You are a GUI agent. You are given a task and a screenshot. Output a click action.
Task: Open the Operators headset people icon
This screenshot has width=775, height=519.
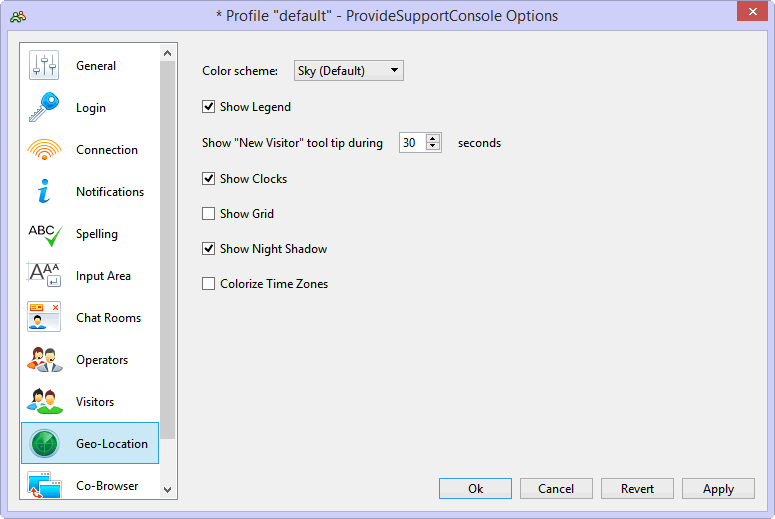44,359
